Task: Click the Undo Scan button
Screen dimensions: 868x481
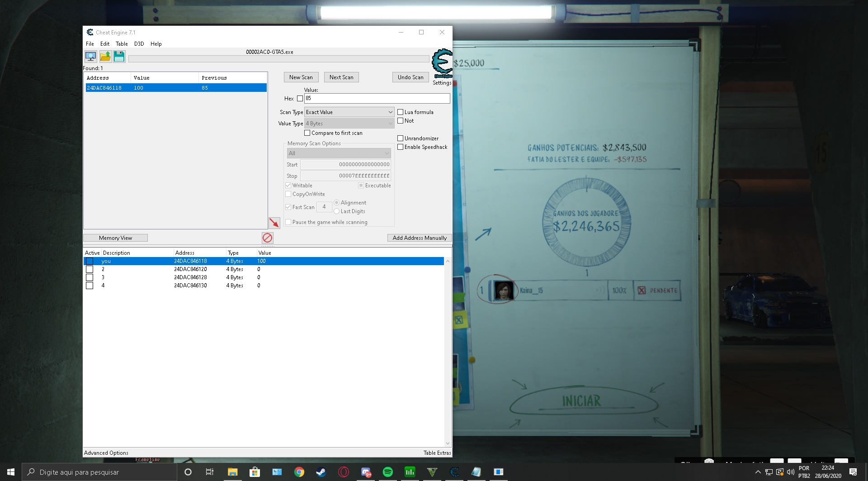Action: pyautogui.click(x=410, y=77)
